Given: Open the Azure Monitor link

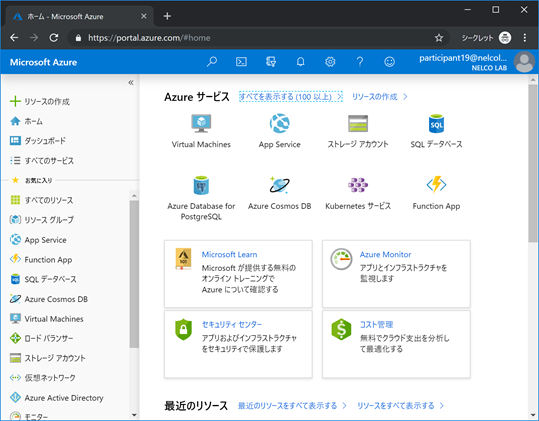Looking at the screenshot, I should click(385, 254).
